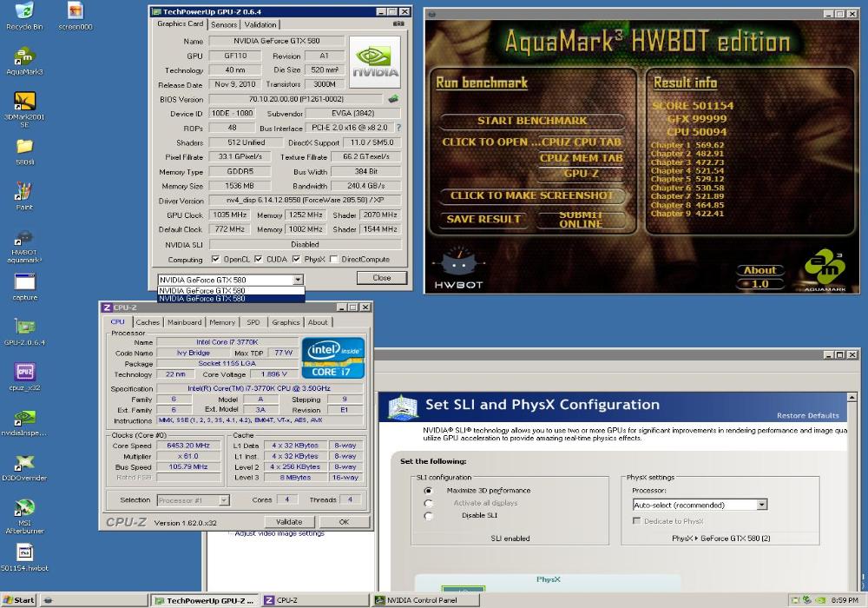Toggle PhysX checkbox in GPU-Z
This screenshot has height=608, width=868.
297,259
